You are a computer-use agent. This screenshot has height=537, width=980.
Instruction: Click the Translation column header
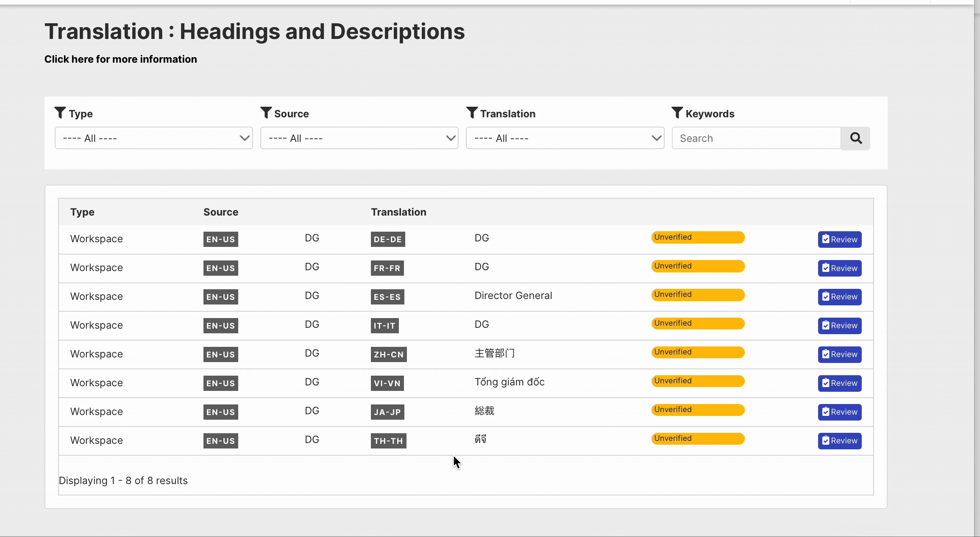click(x=398, y=212)
